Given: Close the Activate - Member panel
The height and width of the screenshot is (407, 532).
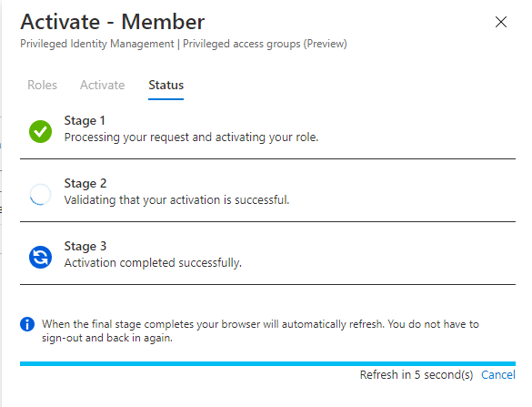Looking at the screenshot, I should coord(501,22).
